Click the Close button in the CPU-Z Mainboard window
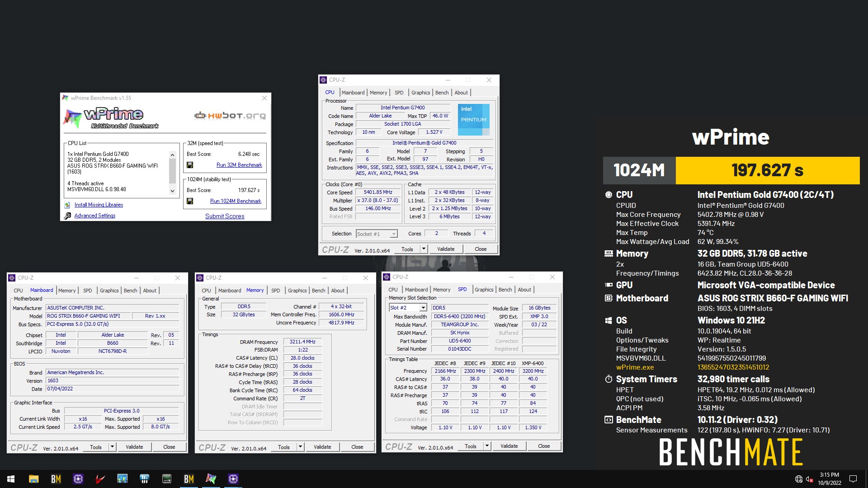868x488 pixels. click(x=169, y=447)
